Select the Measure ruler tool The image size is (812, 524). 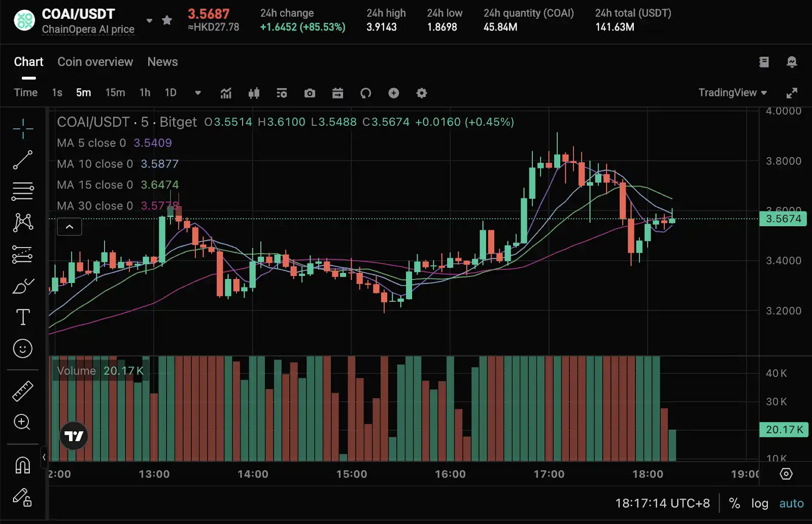(x=23, y=391)
